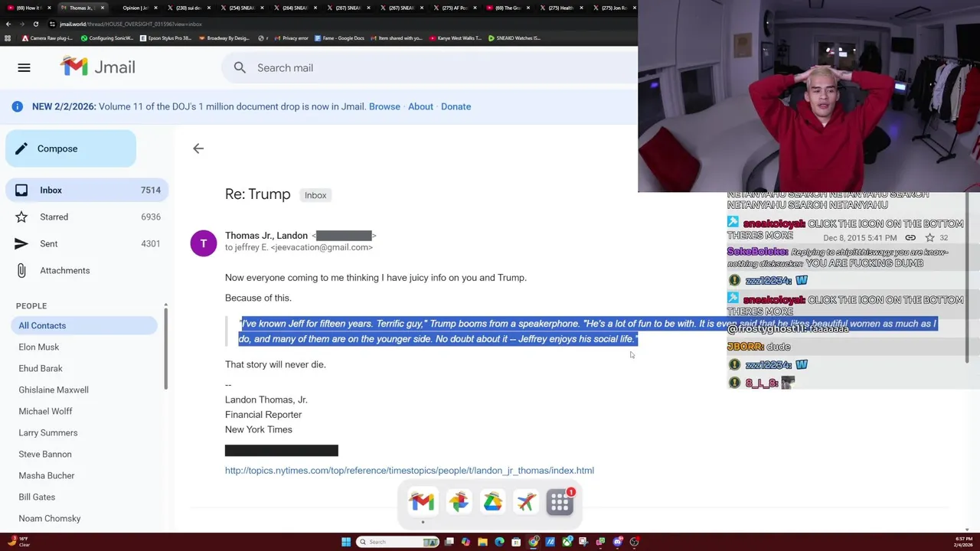This screenshot has width=980, height=551.
Task: Open Microsoft Edge from taskbar
Action: 499,542
